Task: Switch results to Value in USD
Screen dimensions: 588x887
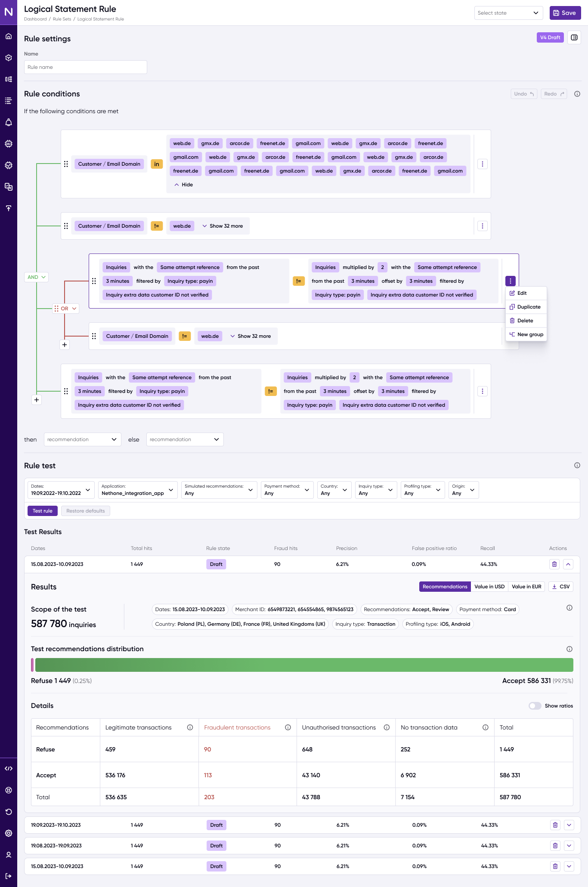Action: 489,587
